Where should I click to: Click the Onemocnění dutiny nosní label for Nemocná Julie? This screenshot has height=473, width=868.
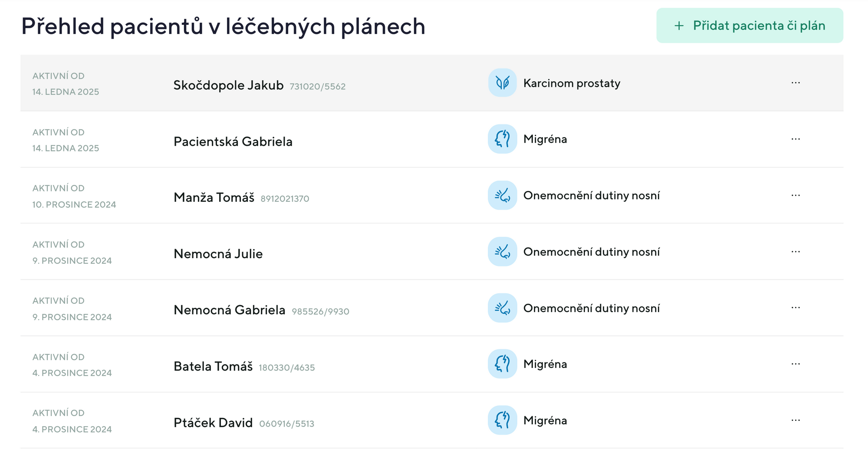coord(592,252)
